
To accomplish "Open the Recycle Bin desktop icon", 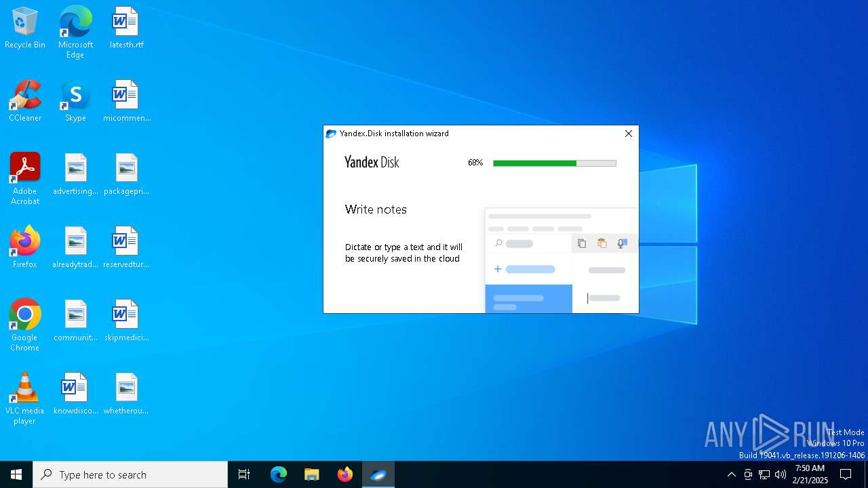I will pyautogui.click(x=25, y=28).
